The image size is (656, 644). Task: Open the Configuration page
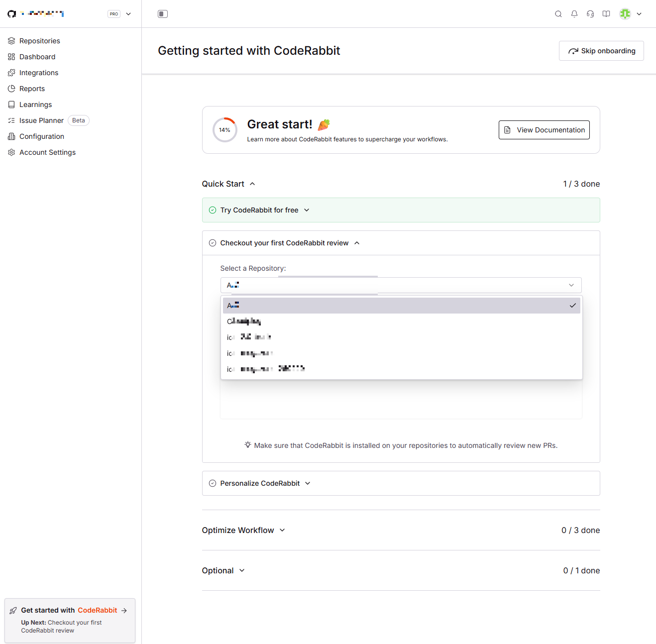42,136
